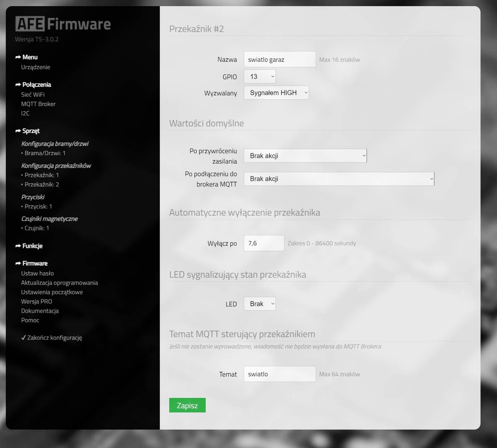Click the Wyłącz po seconds field
The height and width of the screenshot is (448, 497).
(264, 243)
